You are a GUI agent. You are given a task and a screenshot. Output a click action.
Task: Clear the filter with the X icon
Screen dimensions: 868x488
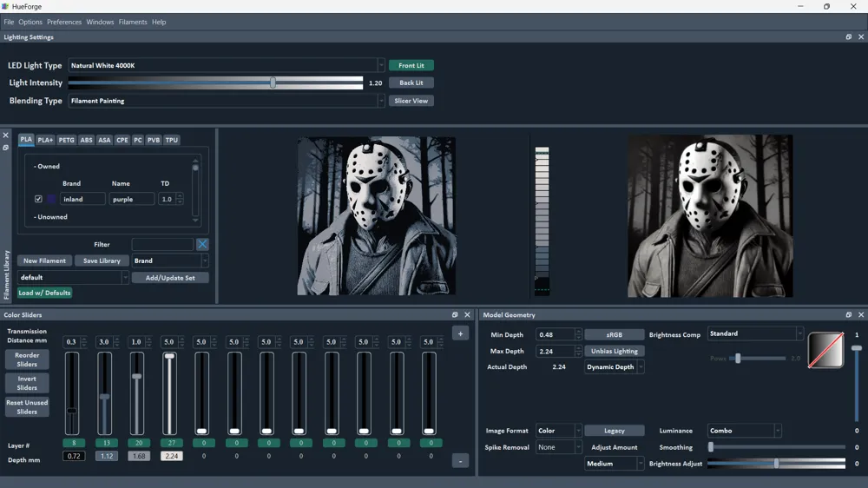point(202,244)
